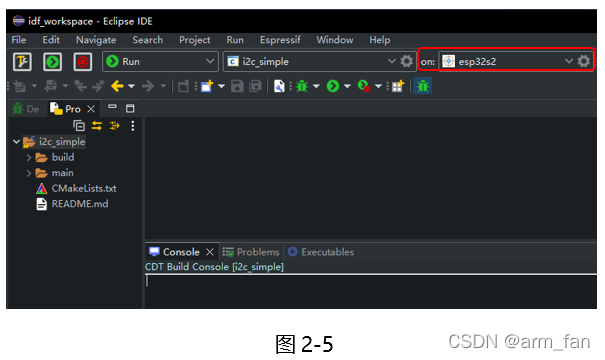The height and width of the screenshot is (360, 605).
Task: Click the Save disk icon
Action: [x=237, y=86]
